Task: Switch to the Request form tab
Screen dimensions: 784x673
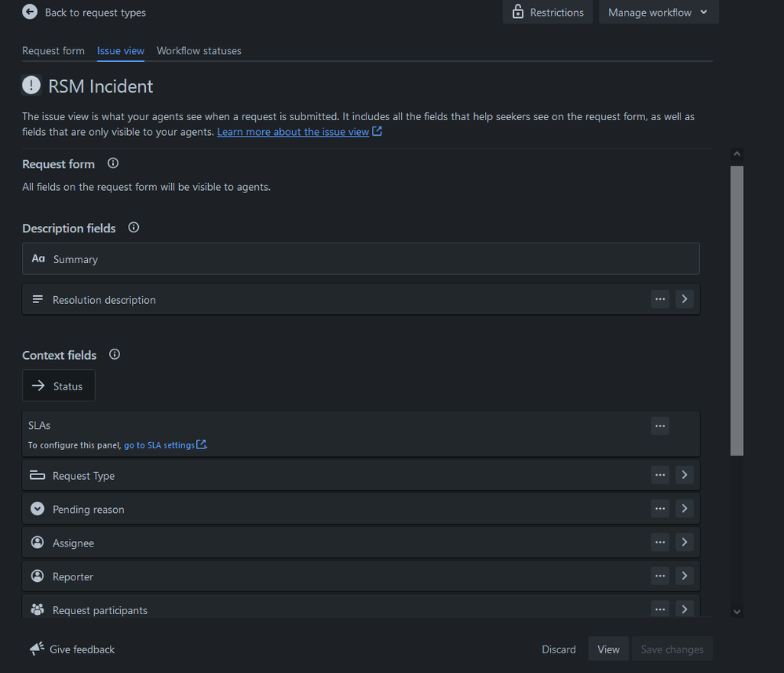Action: point(53,51)
